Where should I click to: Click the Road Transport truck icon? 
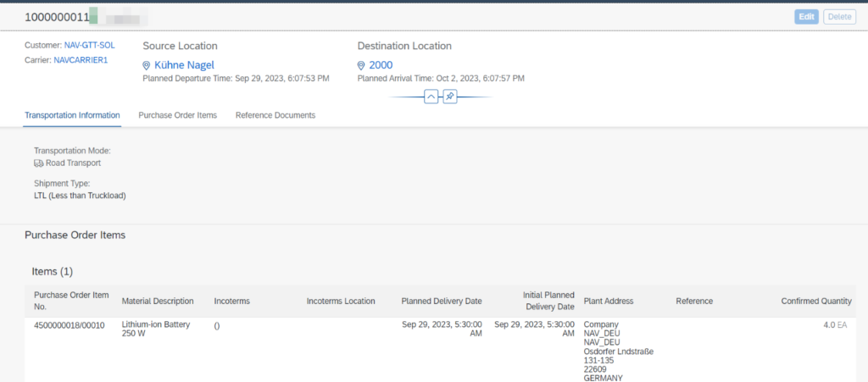click(x=38, y=163)
